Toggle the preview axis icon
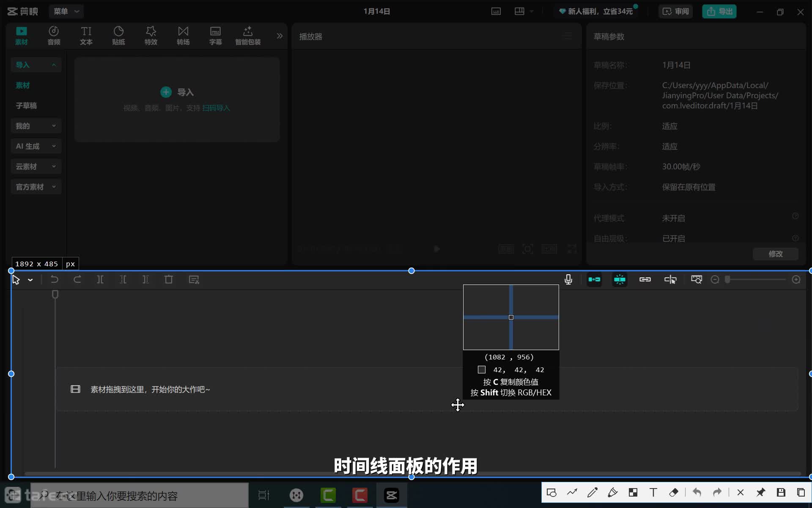 670,279
